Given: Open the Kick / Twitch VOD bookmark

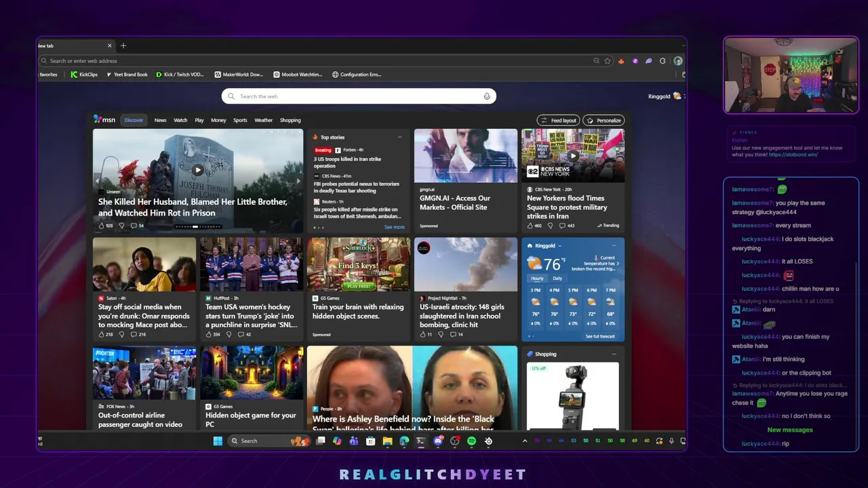Looking at the screenshot, I should point(180,75).
